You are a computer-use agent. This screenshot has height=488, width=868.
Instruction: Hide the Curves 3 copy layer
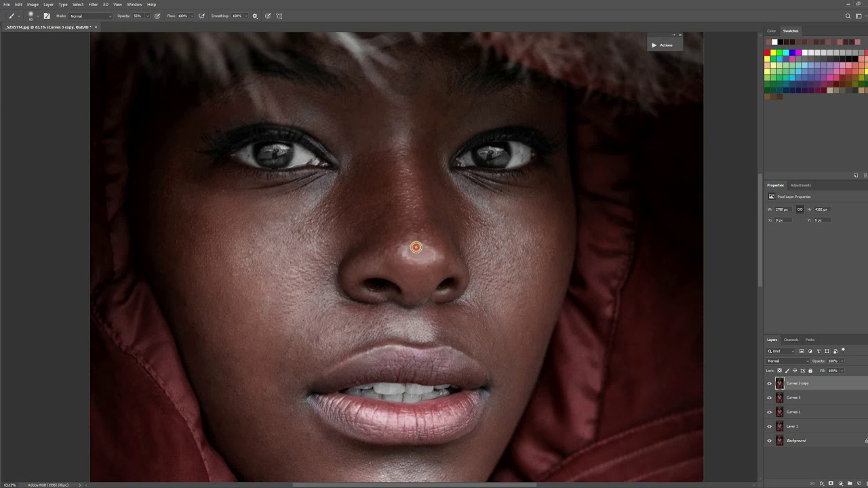(769, 384)
